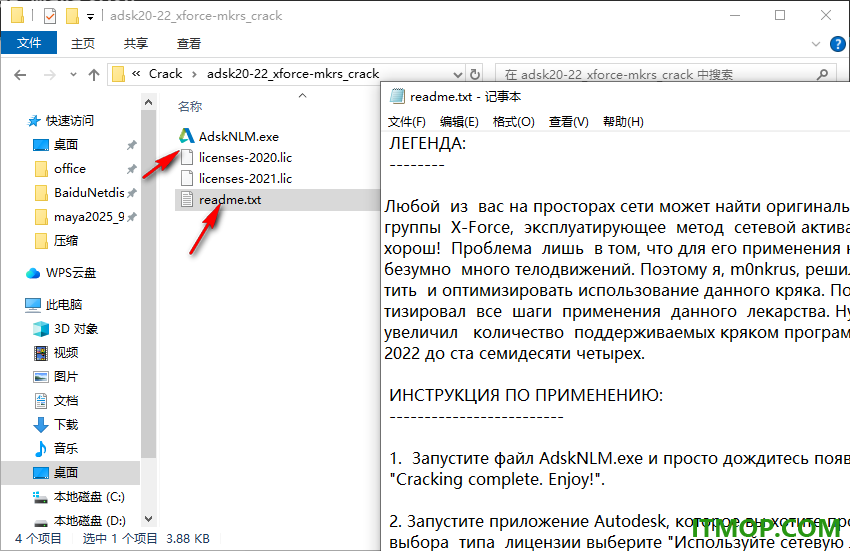The width and height of the screenshot is (850, 551).
Task: Click the readme.txt - 记事本 title bar
Action: tap(615, 97)
